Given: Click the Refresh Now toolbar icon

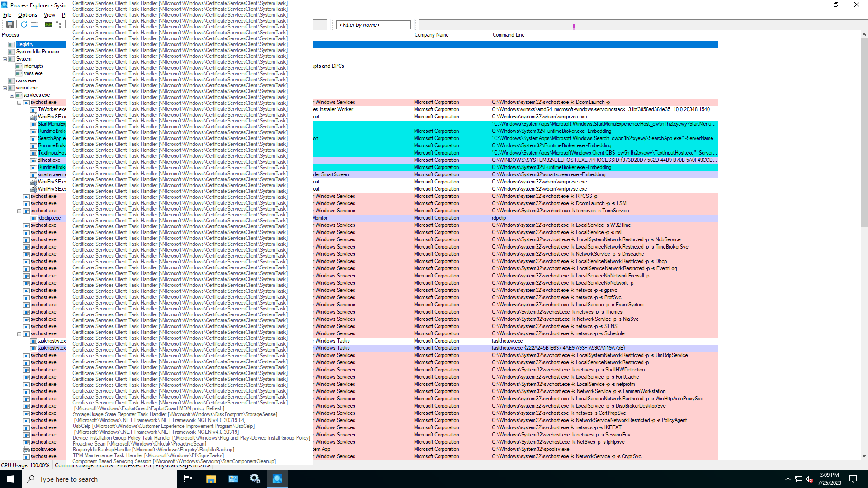Looking at the screenshot, I should click(24, 24).
